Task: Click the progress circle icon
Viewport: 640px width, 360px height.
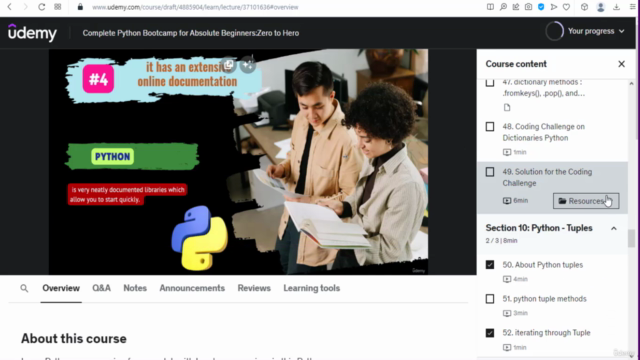Action: [x=554, y=31]
